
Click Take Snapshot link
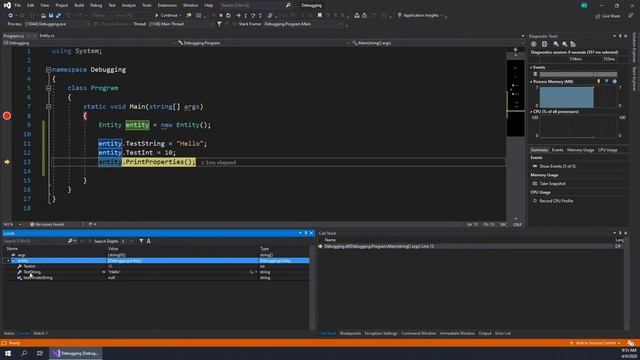click(552, 184)
